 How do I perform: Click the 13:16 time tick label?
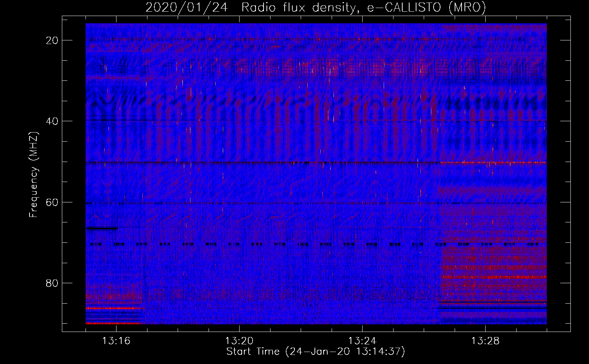tap(116, 341)
